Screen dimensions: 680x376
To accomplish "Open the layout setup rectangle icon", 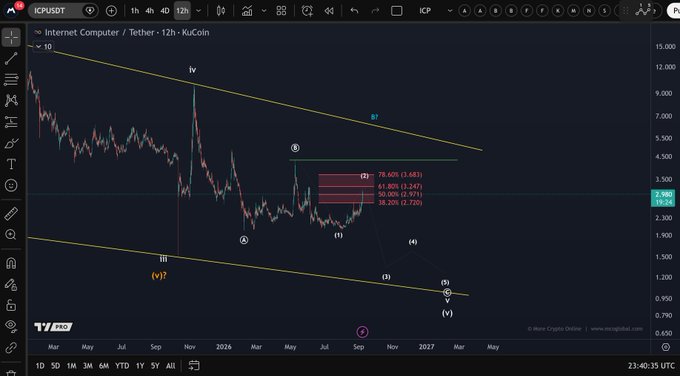I will coord(396,11).
